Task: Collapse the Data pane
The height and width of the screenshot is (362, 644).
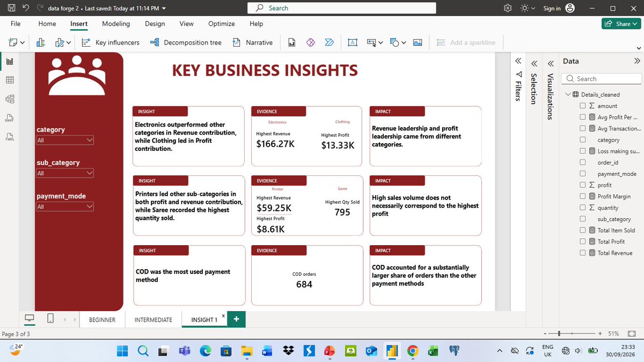Action: (637, 61)
